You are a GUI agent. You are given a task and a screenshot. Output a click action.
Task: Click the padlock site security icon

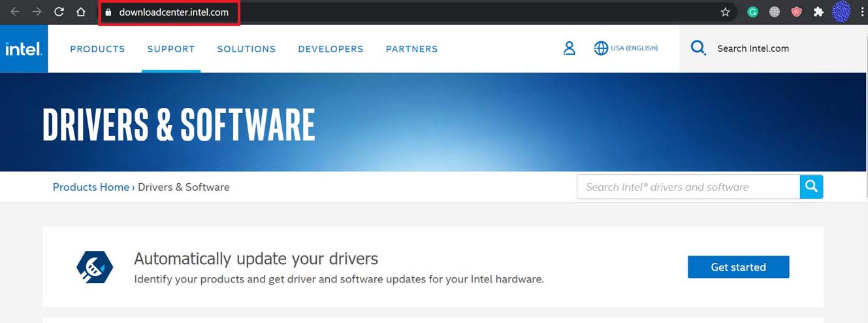(x=108, y=12)
